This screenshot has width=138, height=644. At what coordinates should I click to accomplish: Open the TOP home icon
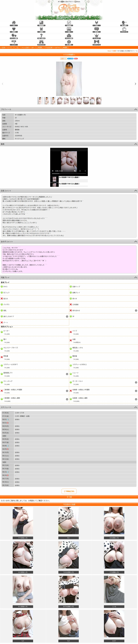point(14,24)
